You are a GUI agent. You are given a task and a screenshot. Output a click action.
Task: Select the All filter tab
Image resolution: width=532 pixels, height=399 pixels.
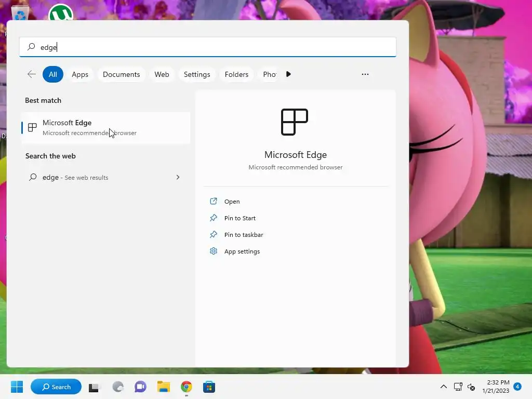pos(53,74)
